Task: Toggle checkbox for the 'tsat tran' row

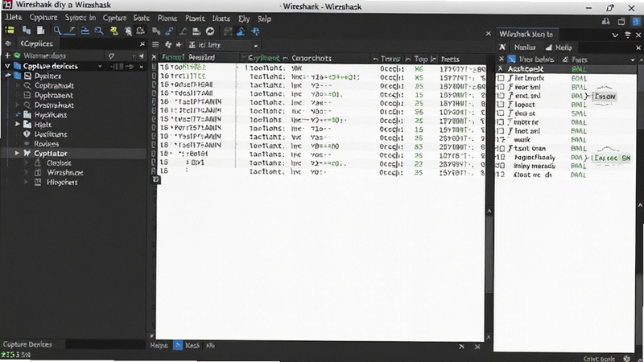Action: pyautogui.click(x=501, y=148)
